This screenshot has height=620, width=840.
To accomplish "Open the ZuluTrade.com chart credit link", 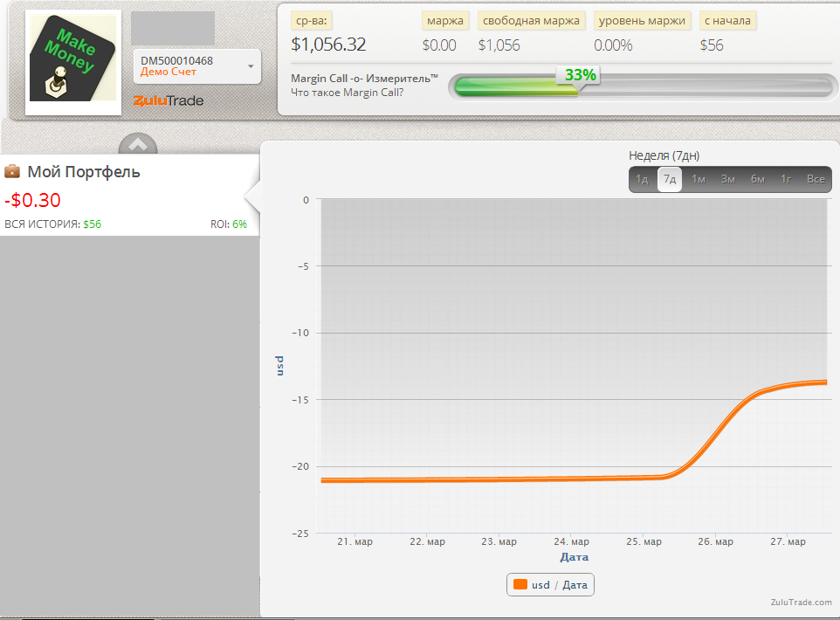I will click(801, 603).
